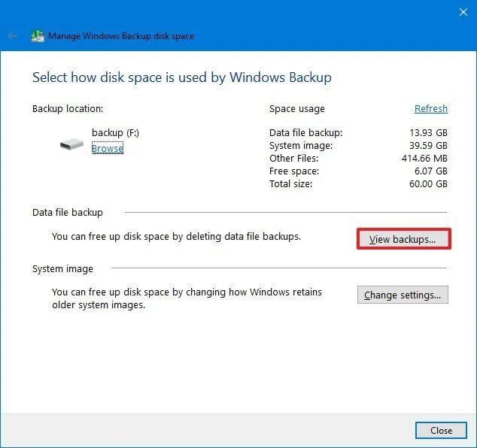Click the 'Select how disk space is used' heading
This screenshot has width=477, height=448.
pyautogui.click(x=181, y=77)
